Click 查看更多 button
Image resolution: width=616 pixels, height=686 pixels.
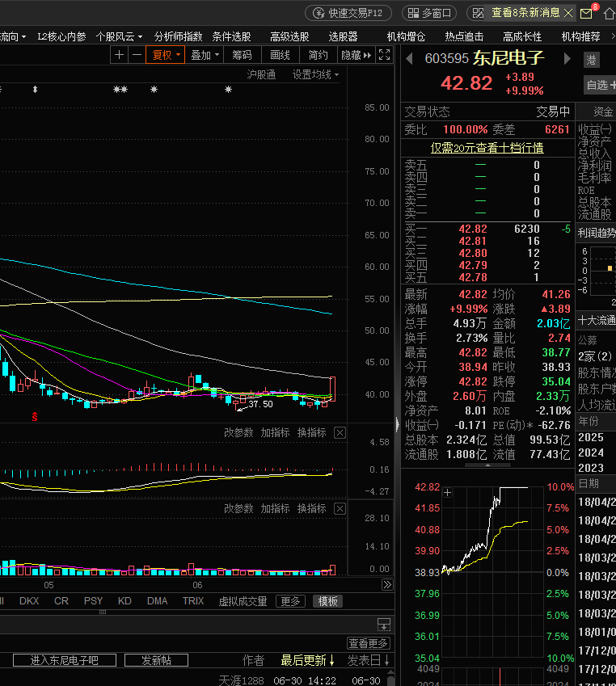point(369,643)
